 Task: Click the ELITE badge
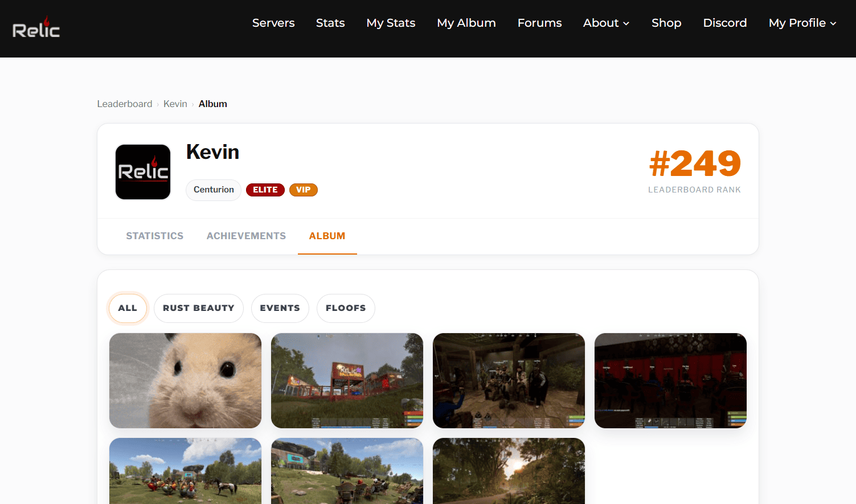tap(265, 190)
